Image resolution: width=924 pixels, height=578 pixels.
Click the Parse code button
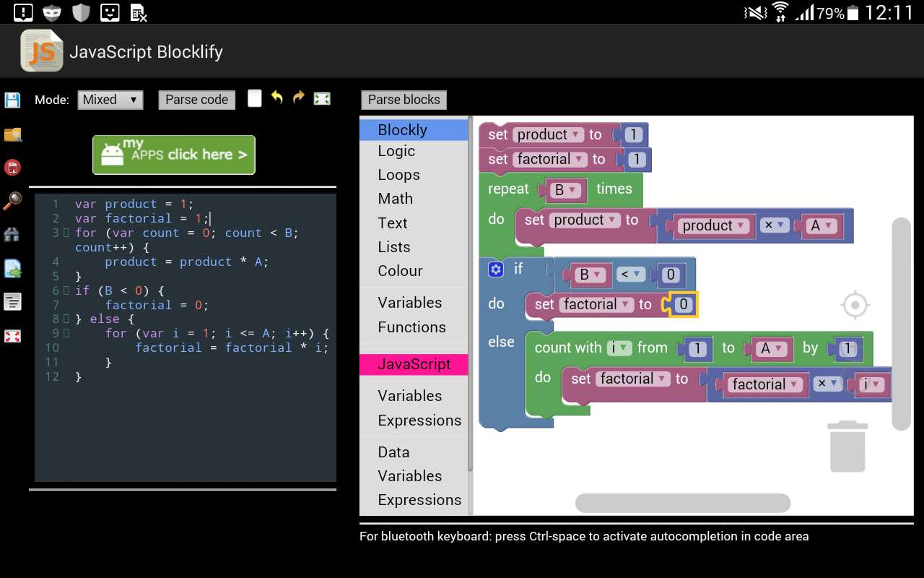(x=196, y=100)
